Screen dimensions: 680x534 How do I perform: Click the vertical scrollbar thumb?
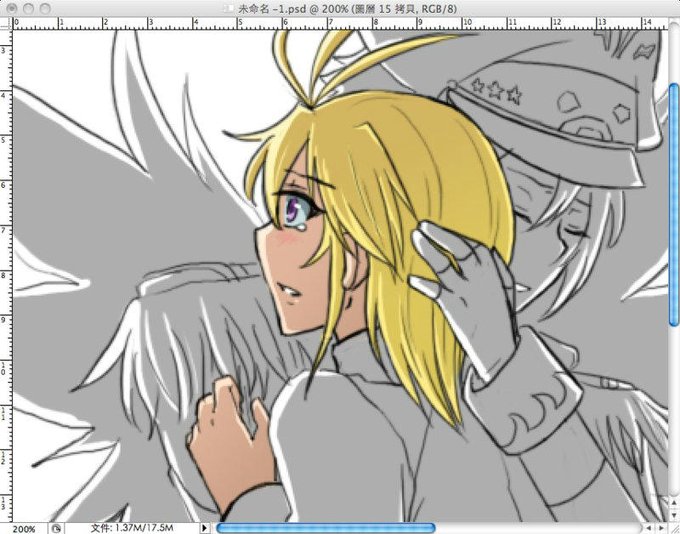(x=674, y=204)
